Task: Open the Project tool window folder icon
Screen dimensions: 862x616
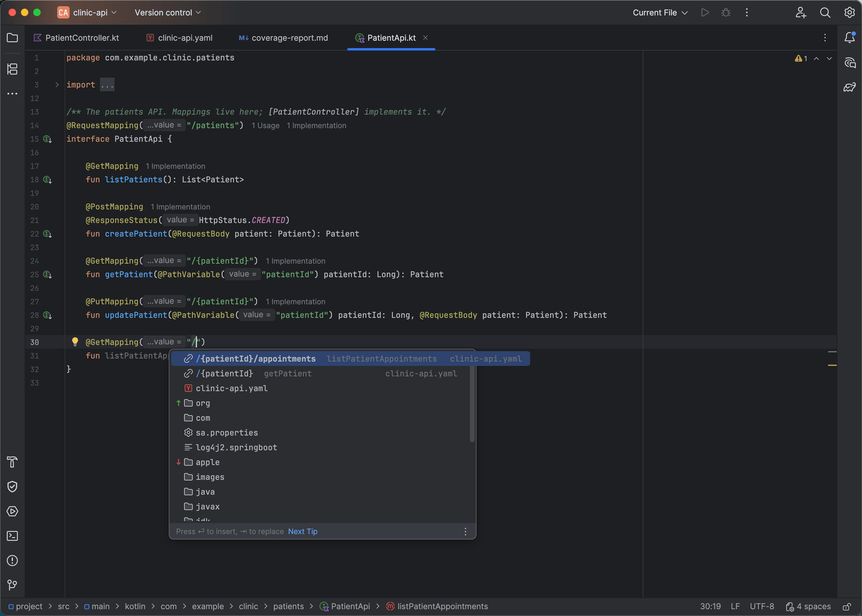Action: click(12, 38)
